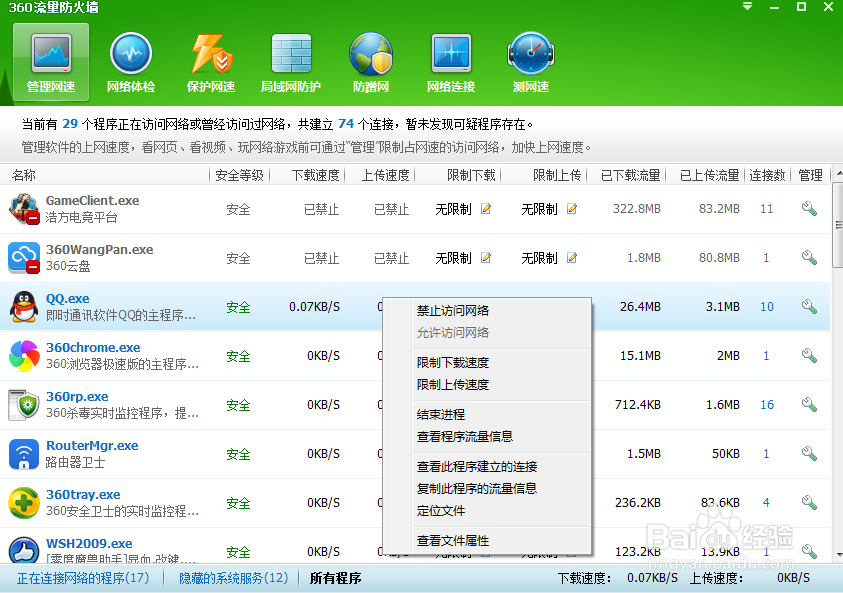The height and width of the screenshot is (593, 843).
Task: Edit download limit for 360WangPan.exe
Action: click(x=486, y=258)
